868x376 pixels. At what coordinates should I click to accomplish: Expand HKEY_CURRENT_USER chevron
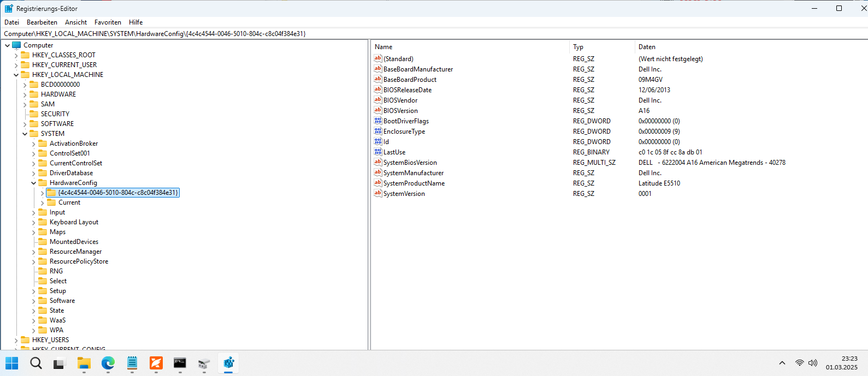click(16, 65)
